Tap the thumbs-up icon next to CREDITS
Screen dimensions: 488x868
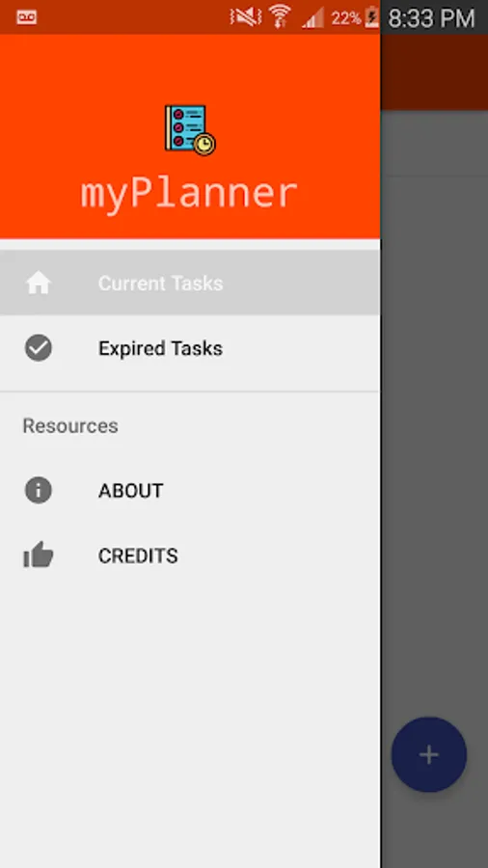(39, 556)
